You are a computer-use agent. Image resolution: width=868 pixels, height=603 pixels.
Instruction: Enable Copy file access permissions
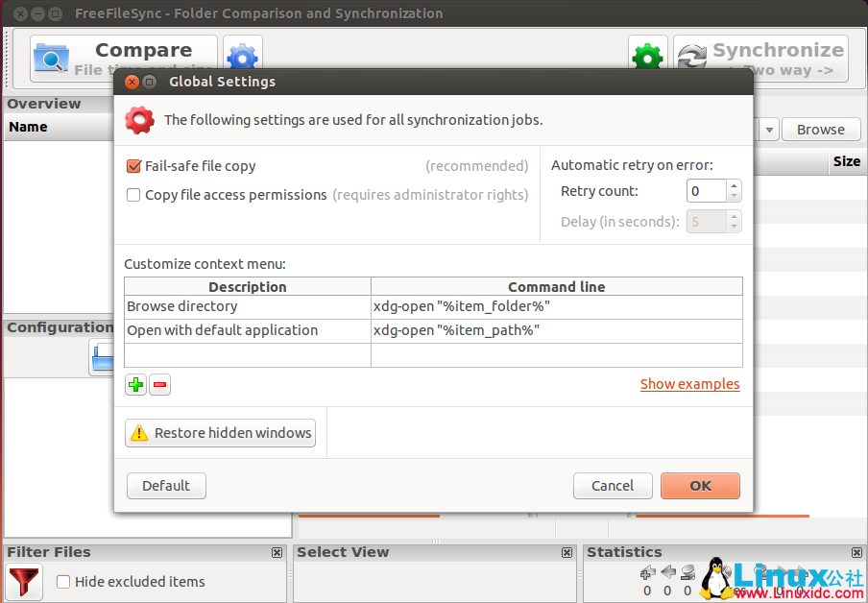point(134,195)
